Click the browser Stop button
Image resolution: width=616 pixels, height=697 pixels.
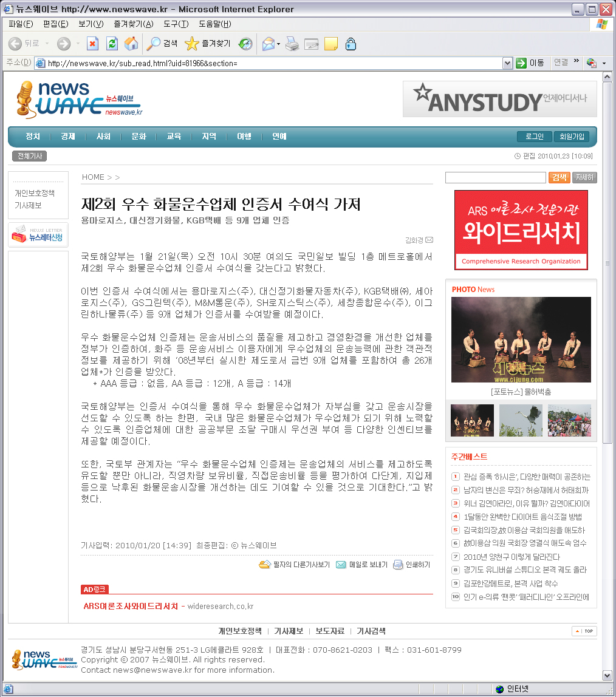(92, 44)
